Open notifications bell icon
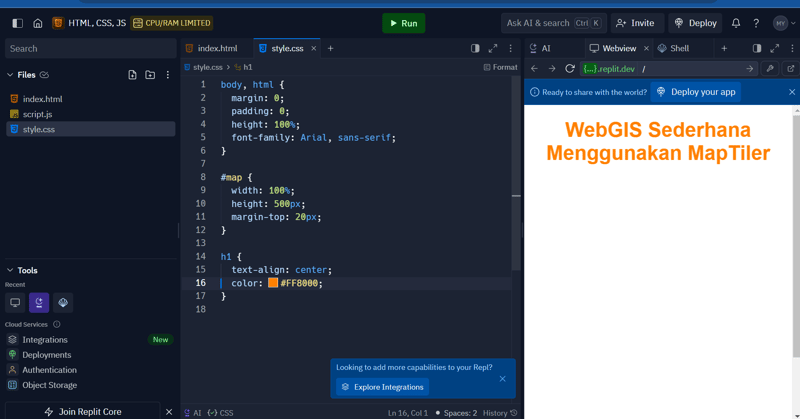 coord(736,23)
